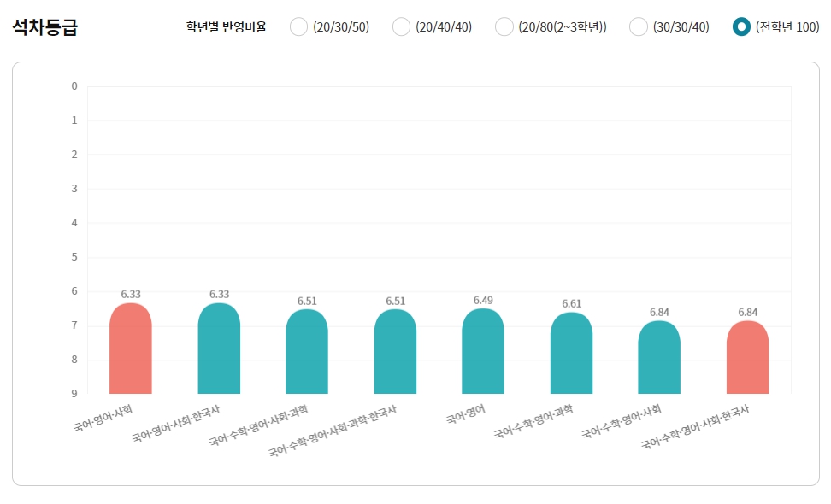Screen dimensions: 831x504
Task: Choose the (20/80(2~3학년)) radio option
Action: tap(504, 26)
